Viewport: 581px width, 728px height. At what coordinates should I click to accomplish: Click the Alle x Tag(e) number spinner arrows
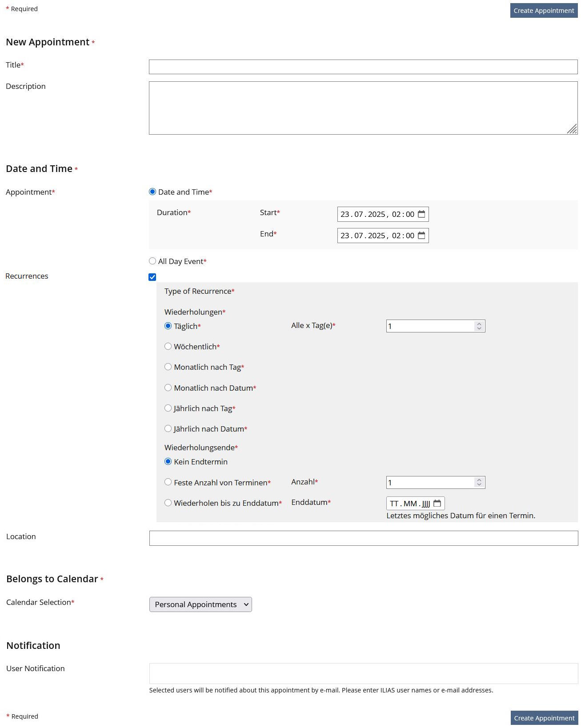[x=479, y=326]
